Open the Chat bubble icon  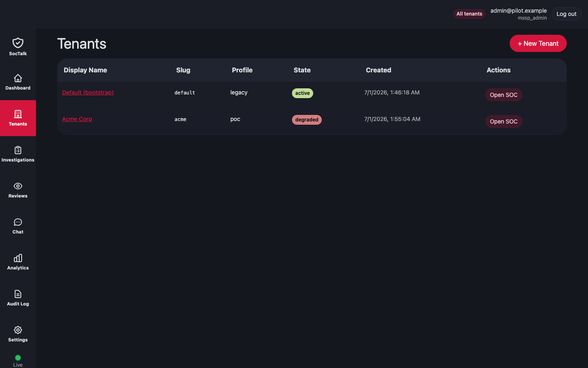pos(18,222)
